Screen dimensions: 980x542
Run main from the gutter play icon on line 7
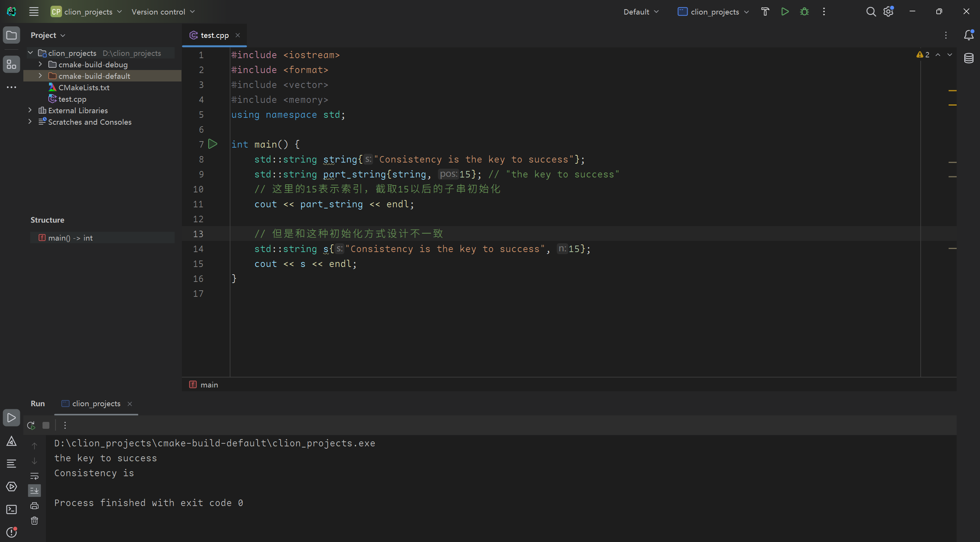213,144
